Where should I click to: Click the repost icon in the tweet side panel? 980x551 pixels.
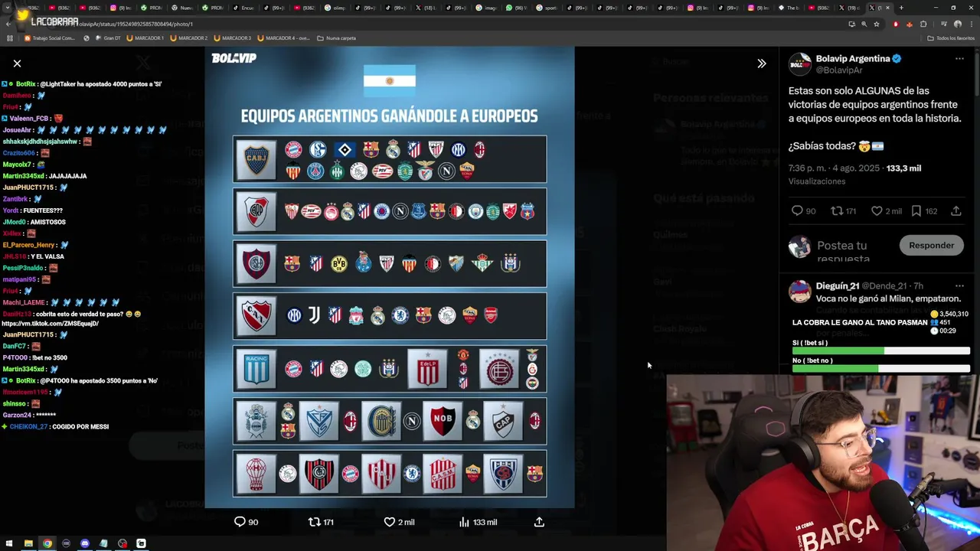[837, 211]
